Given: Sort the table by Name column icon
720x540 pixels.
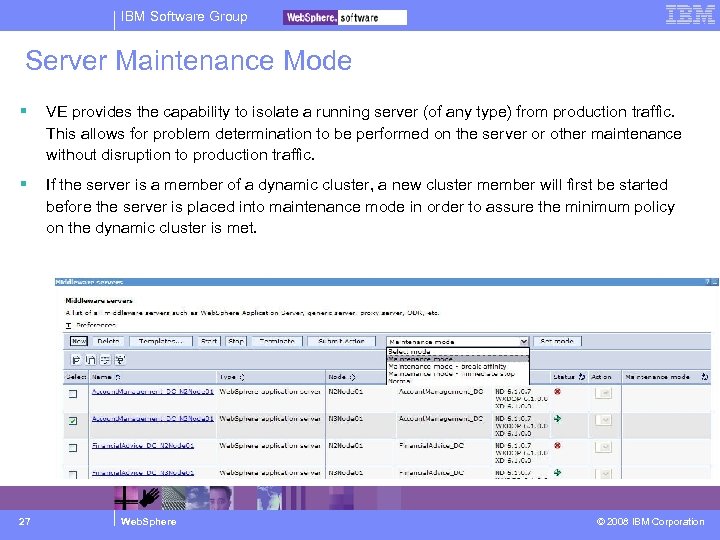Looking at the screenshot, I should tap(118, 377).
